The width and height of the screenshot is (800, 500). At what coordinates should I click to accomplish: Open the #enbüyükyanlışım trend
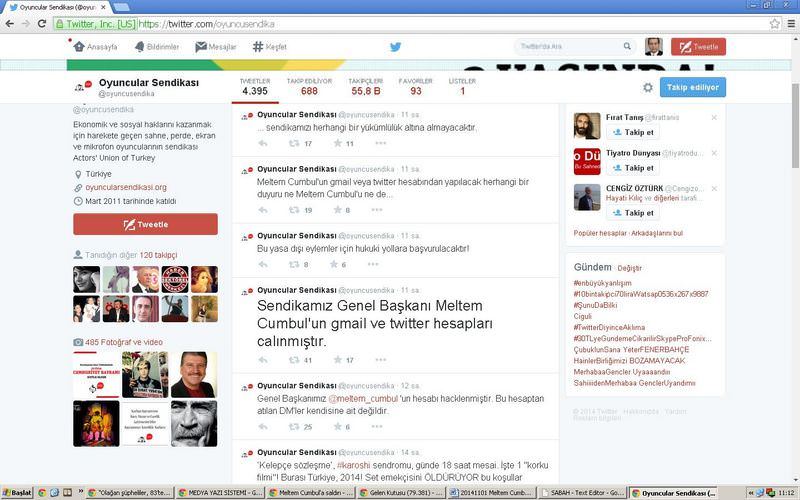pos(602,283)
